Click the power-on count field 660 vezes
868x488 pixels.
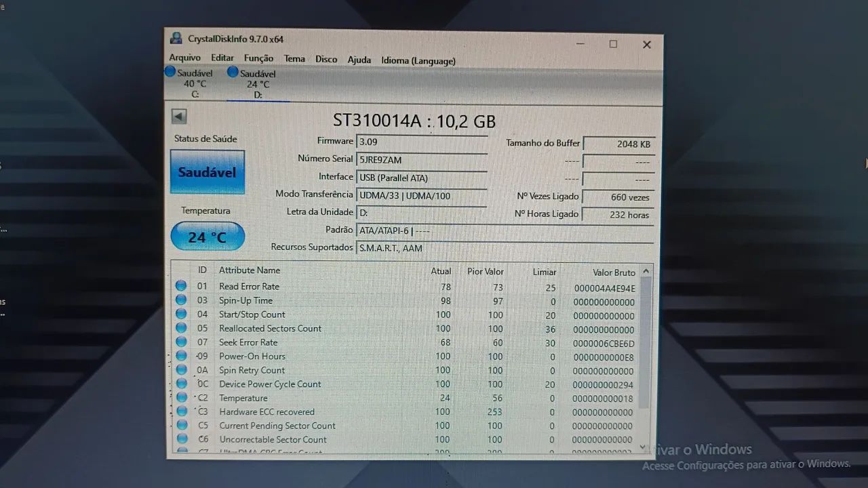(619, 197)
